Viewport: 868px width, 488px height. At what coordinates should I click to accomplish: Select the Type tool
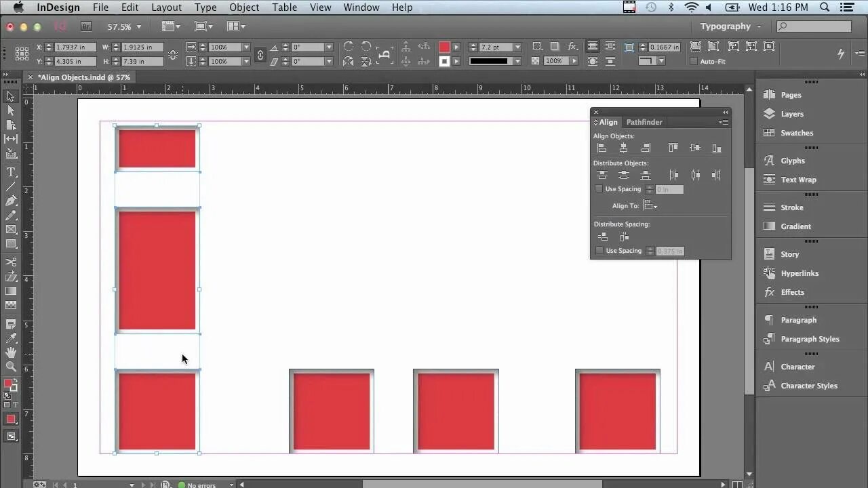tap(11, 172)
